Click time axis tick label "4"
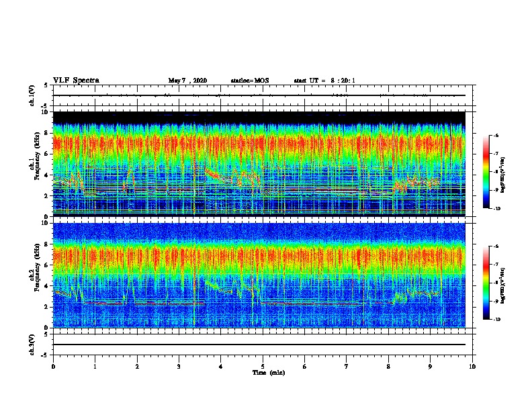The height and width of the screenshot is (411, 532). pyautogui.click(x=221, y=367)
